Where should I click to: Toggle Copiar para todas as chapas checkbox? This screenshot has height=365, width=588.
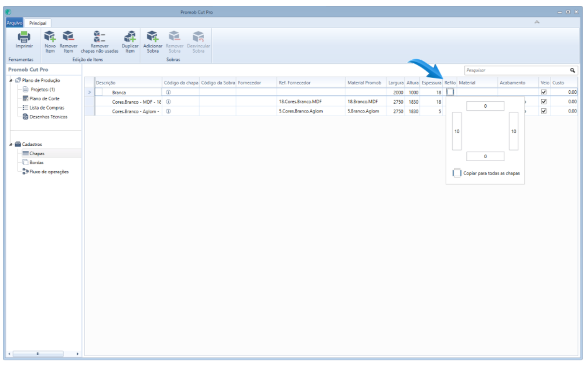pos(457,173)
